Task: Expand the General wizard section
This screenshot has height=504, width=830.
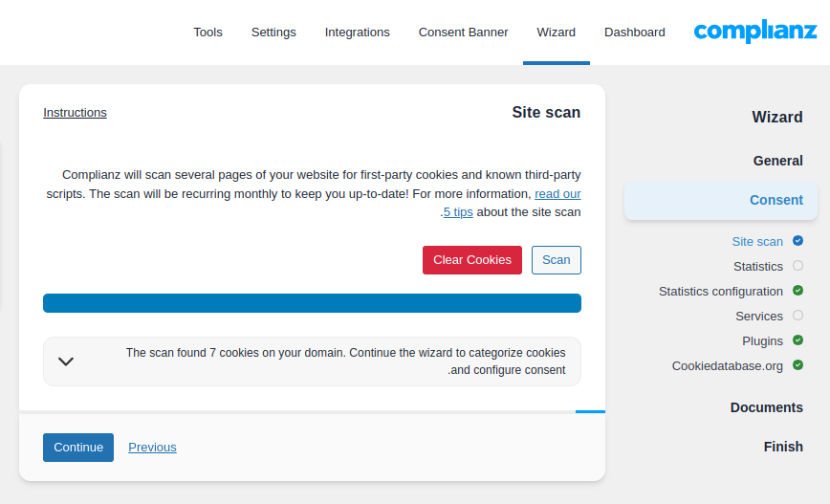Action: (777, 161)
